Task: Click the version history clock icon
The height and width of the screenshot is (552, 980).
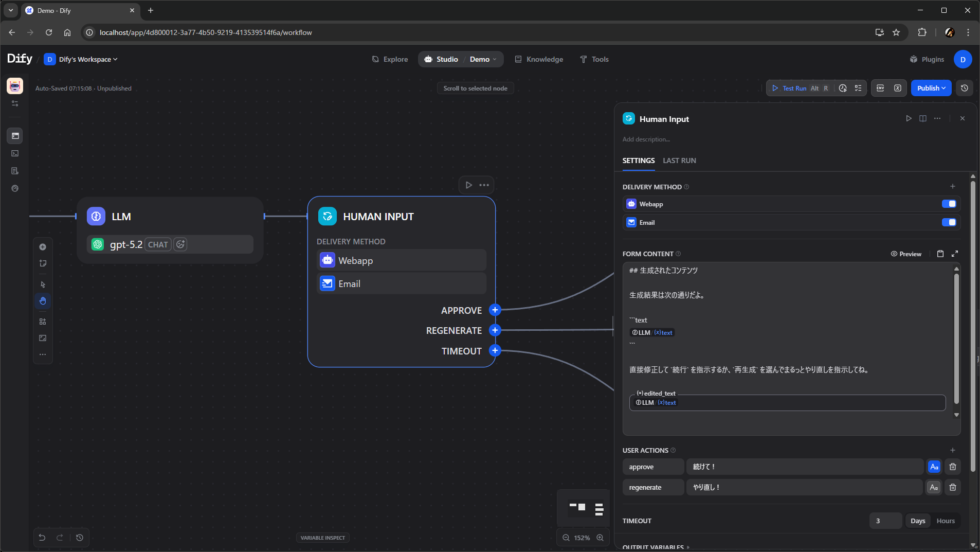Action: (964, 88)
